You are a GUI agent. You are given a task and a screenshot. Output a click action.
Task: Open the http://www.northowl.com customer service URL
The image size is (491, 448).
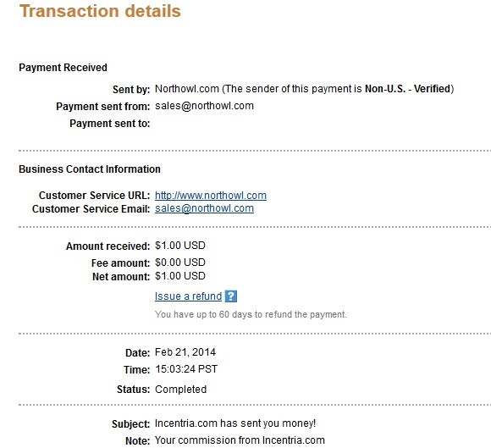[211, 196]
